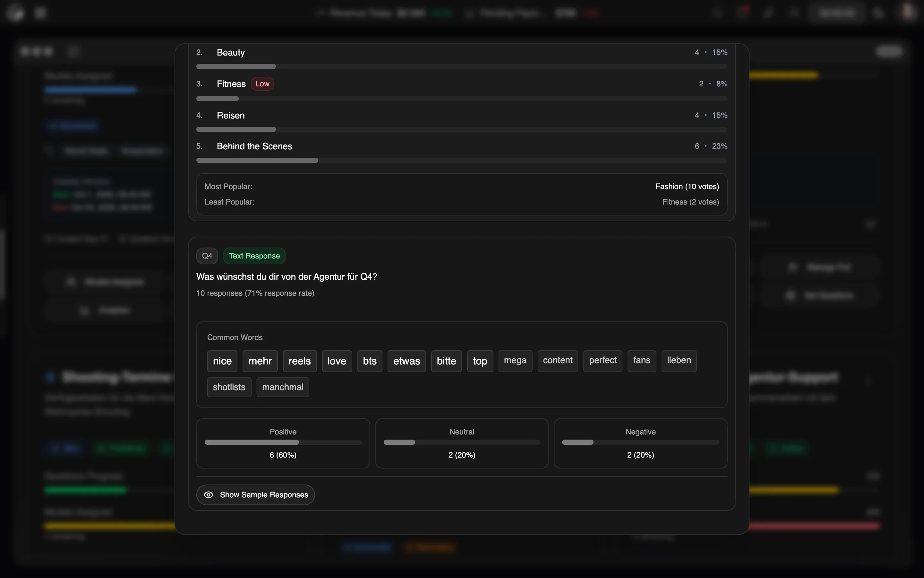Click the 'etwas' word chip

tap(406, 361)
